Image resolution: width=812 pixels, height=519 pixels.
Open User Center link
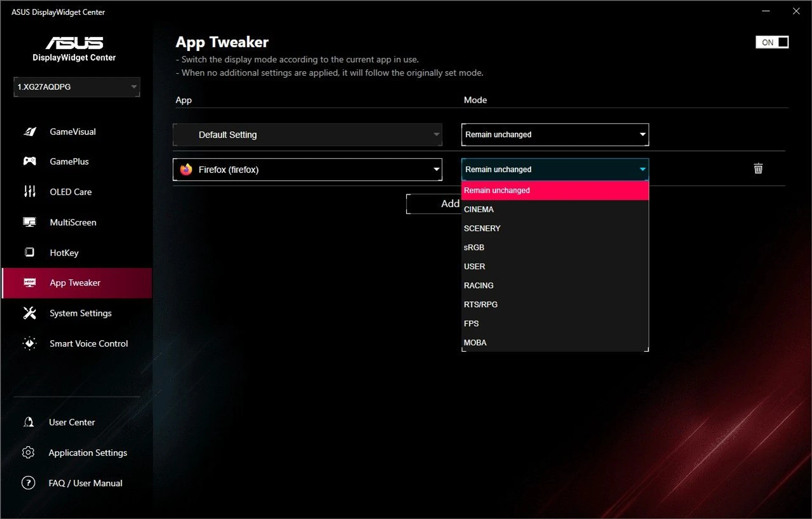pyautogui.click(x=72, y=422)
